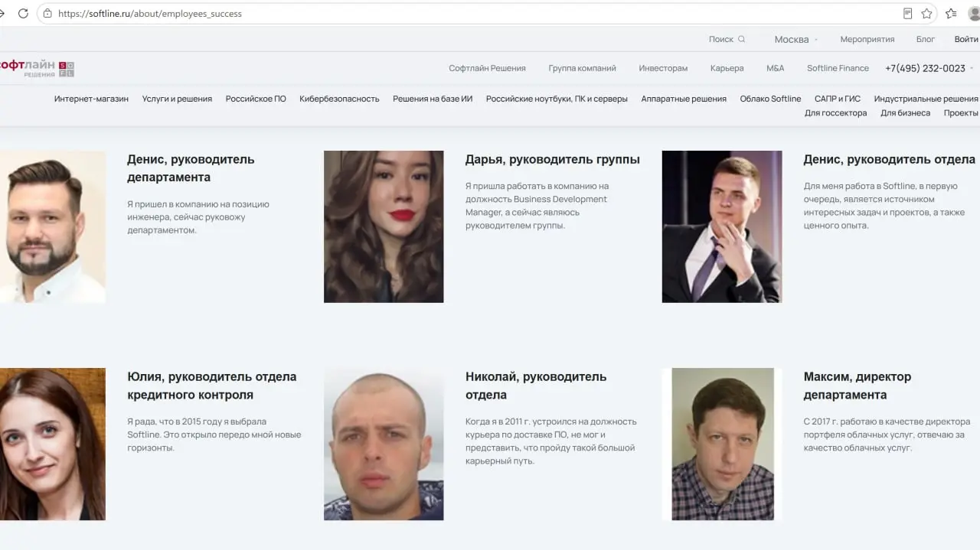This screenshot has height=550, width=980.
Task: Open САПР и ГИС menu
Action: (838, 99)
